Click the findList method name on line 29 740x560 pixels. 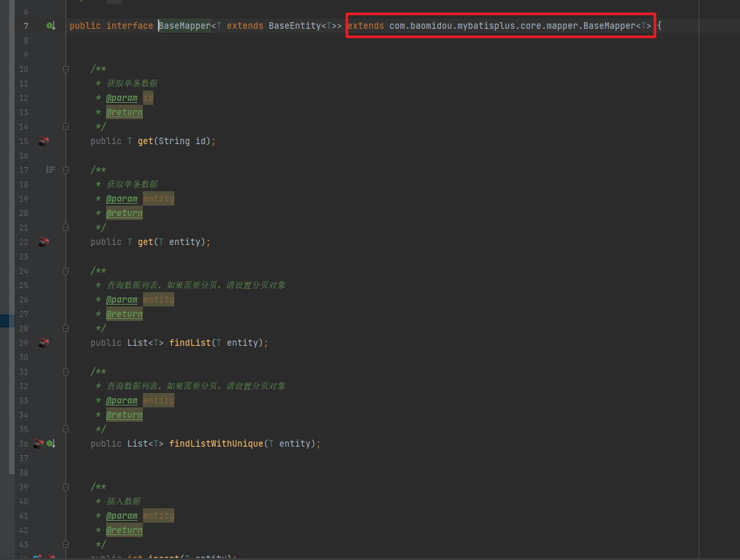click(189, 343)
